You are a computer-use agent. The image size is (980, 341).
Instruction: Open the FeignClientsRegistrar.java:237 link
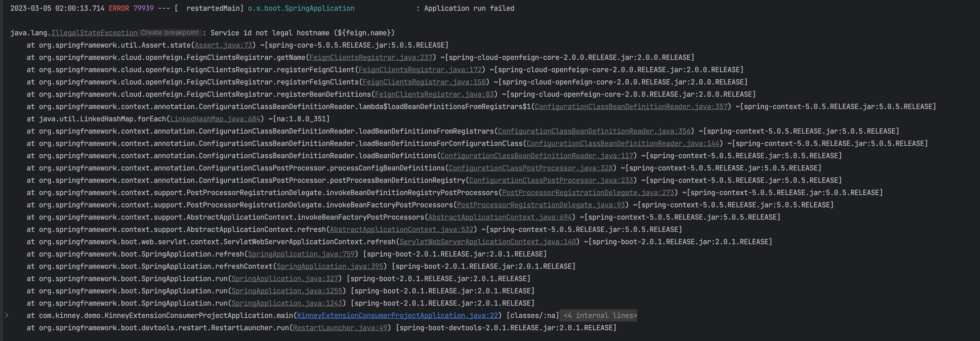(371, 57)
